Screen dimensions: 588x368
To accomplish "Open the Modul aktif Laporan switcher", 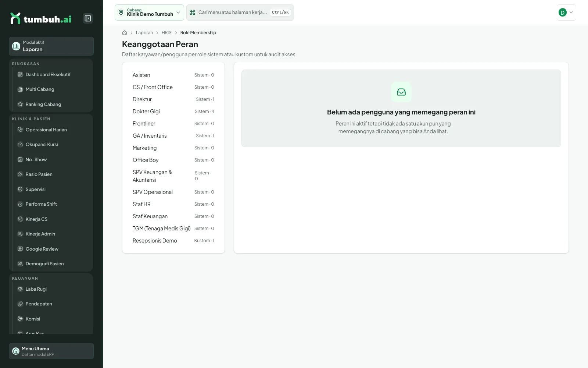I will tap(51, 46).
